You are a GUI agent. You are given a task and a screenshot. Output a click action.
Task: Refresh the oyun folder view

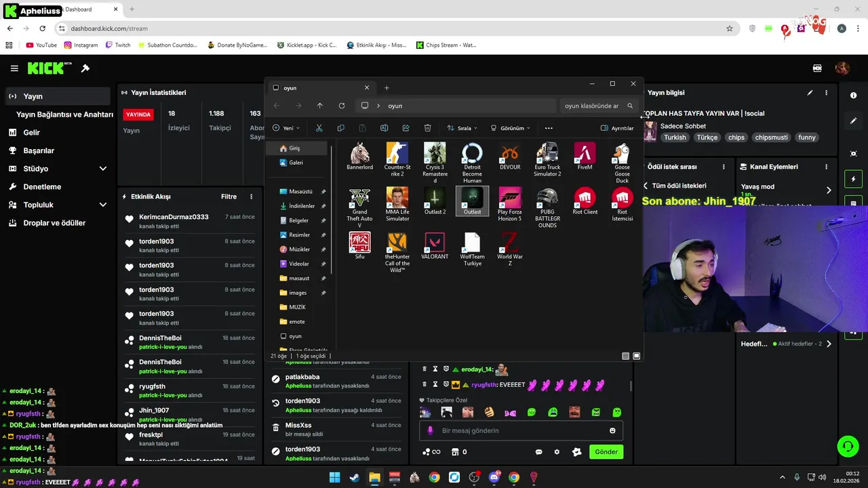pos(342,106)
